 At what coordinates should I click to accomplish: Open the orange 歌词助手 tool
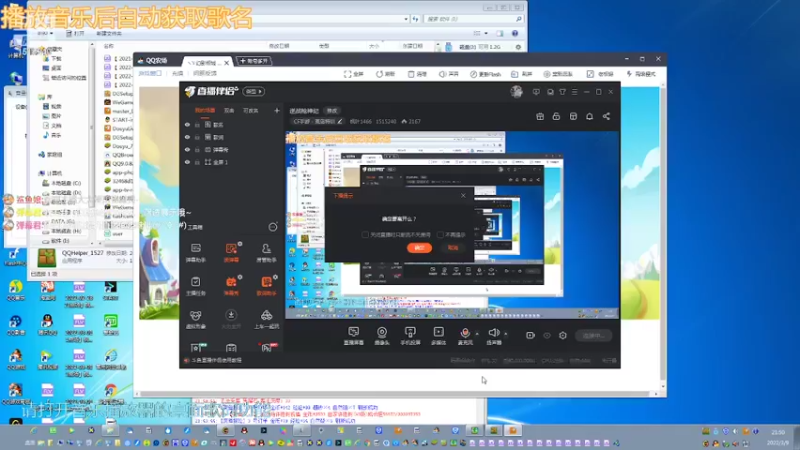266,286
